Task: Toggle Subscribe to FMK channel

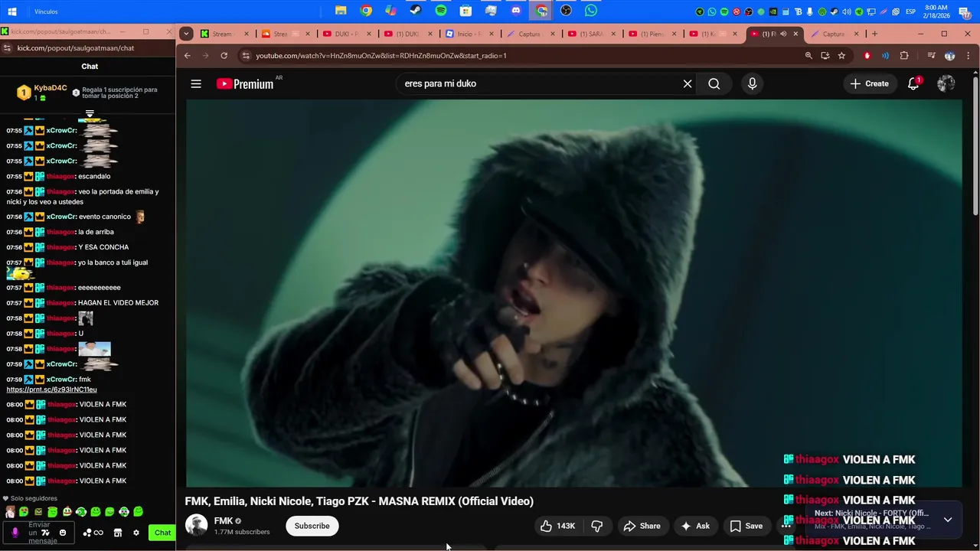Action: click(312, 526)
